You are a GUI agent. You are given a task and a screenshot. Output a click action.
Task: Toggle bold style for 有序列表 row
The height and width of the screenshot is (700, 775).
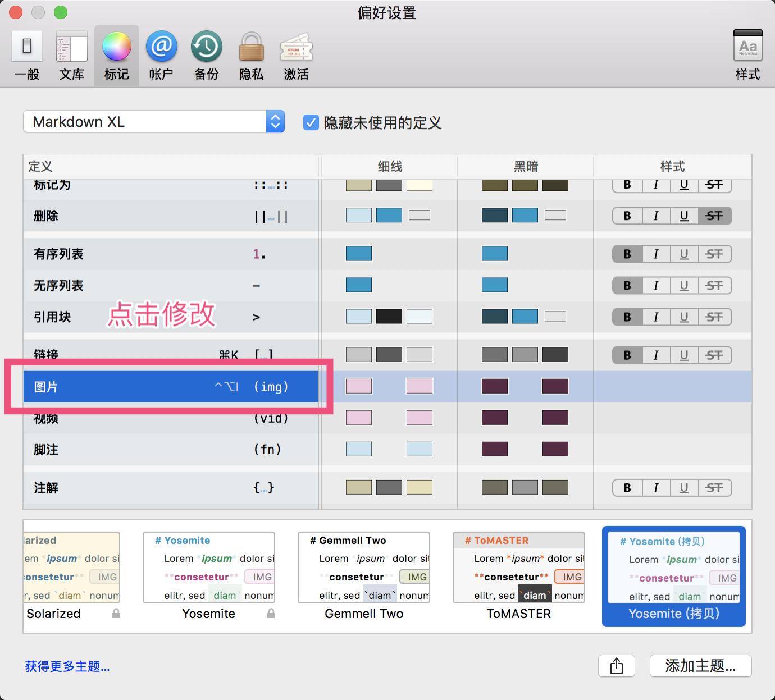click(x=627, y=254)
